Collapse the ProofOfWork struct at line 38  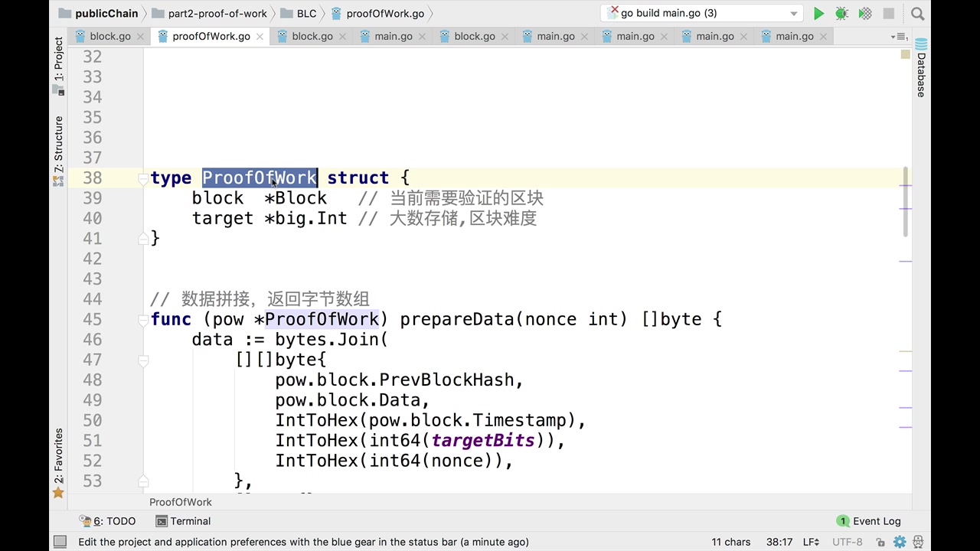[x=143, y=178]
